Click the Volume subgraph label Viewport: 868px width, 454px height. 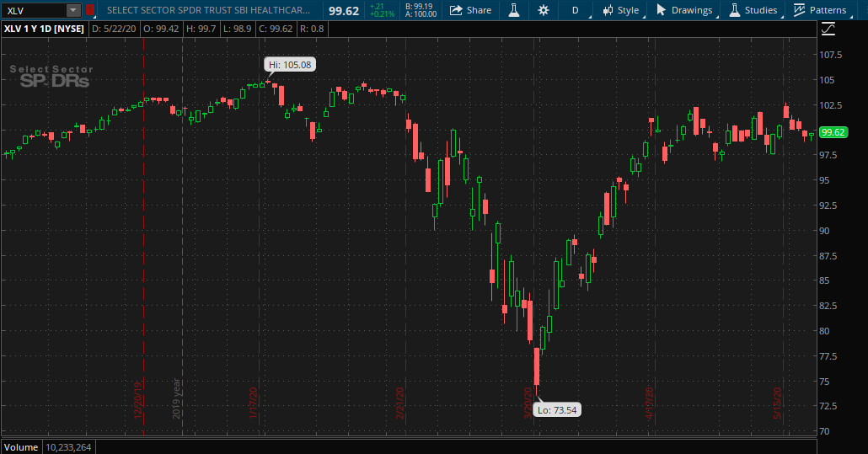(x=21, y=446)
